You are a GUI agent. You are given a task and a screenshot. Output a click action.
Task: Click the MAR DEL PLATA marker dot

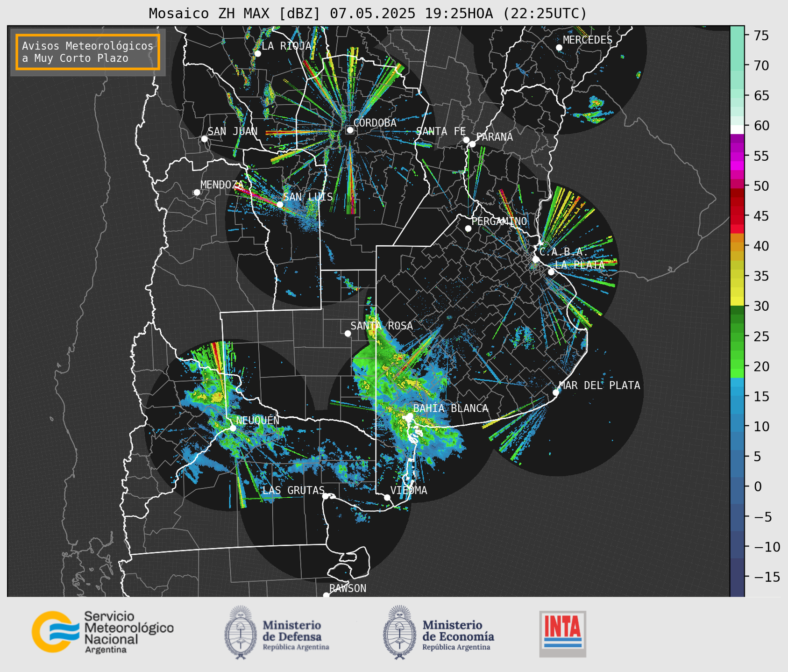point(556,392)
